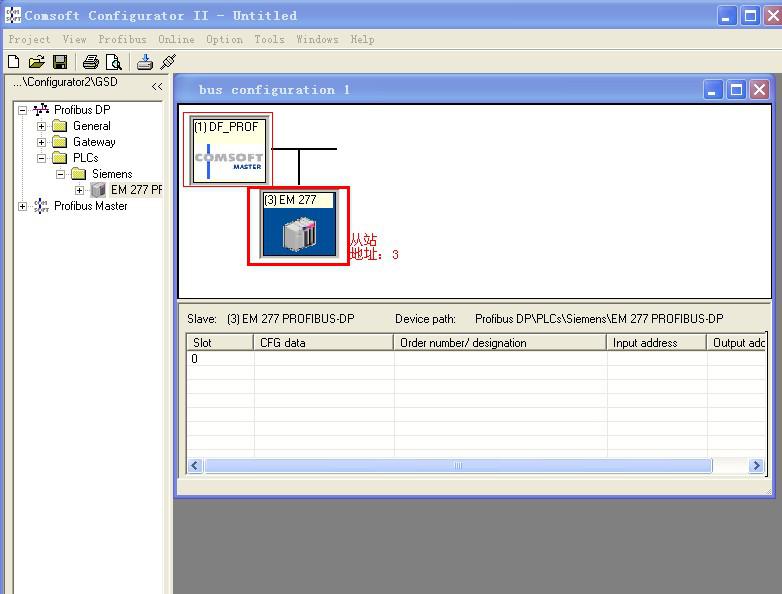Screen dimensions: 782x594
Task: Click the Slot column header
Action: pyautogui.click(x=220, y=343)
